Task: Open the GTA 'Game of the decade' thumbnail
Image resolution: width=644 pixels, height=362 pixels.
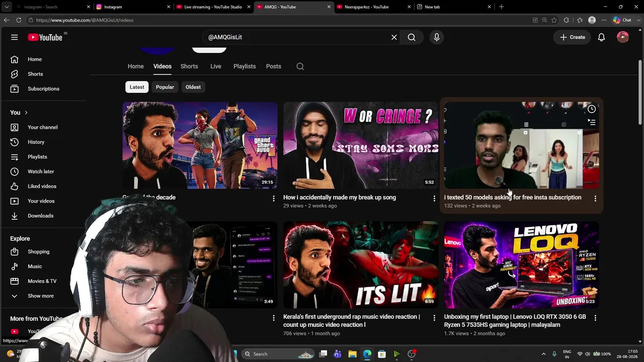Action: click(x=200, y=145)
